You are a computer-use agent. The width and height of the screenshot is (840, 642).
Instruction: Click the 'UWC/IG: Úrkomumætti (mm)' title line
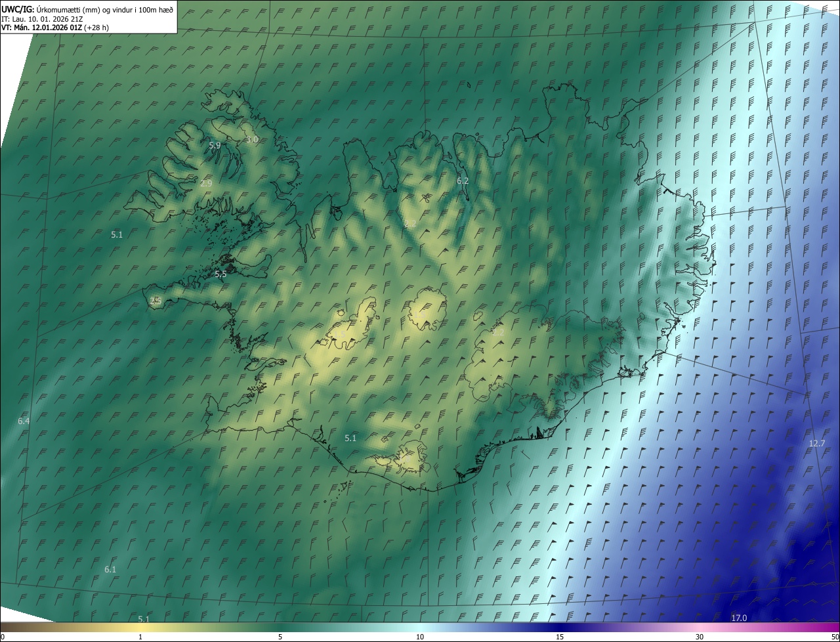pos(86,9)
